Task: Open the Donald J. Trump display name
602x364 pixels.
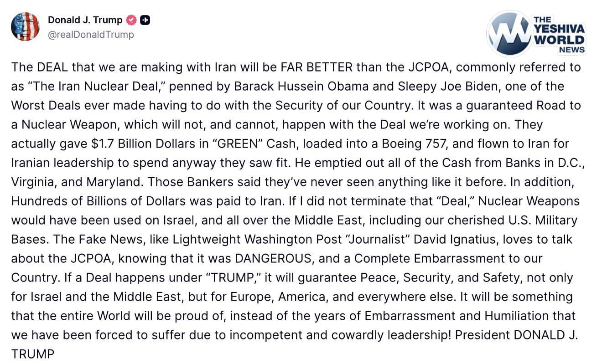Action: click(85, 20)
